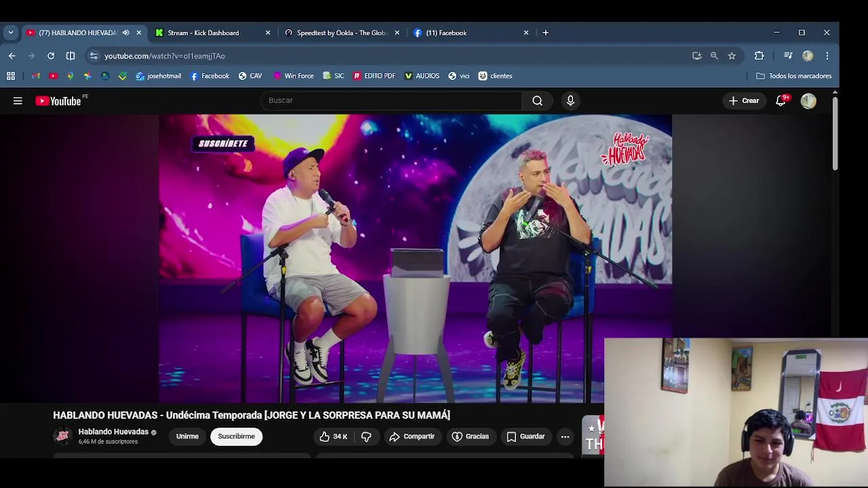Open more actions three-dot menu under video

click(x=565, y=436)
